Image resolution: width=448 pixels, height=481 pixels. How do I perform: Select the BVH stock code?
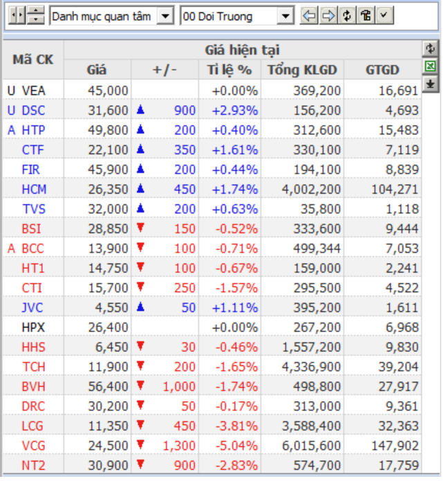click(33, 386)
